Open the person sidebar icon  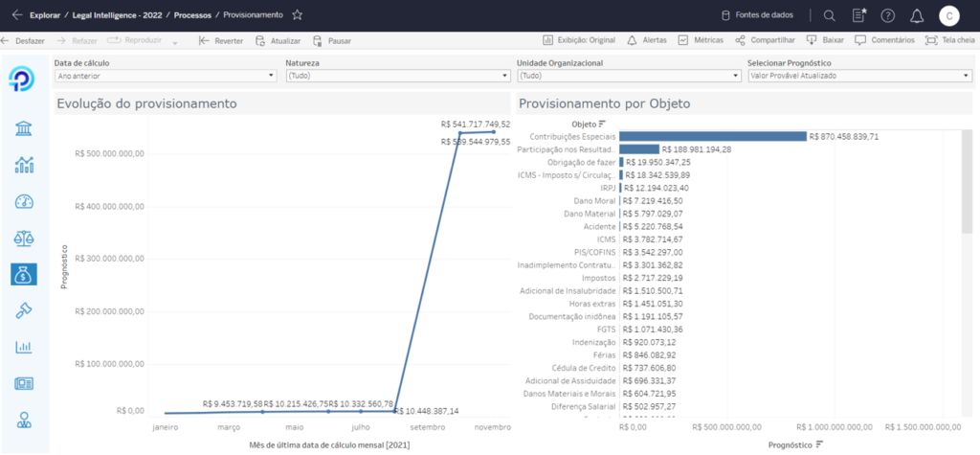(x=24, y=420)
